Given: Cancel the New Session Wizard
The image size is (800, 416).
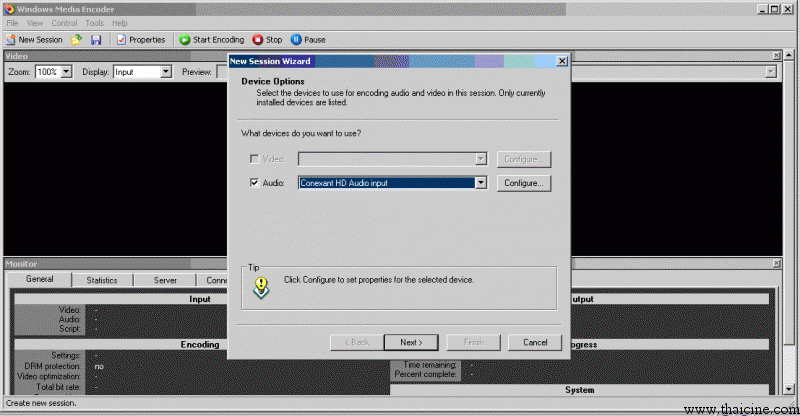Looking at the screenshot, I should coord(535,342).
